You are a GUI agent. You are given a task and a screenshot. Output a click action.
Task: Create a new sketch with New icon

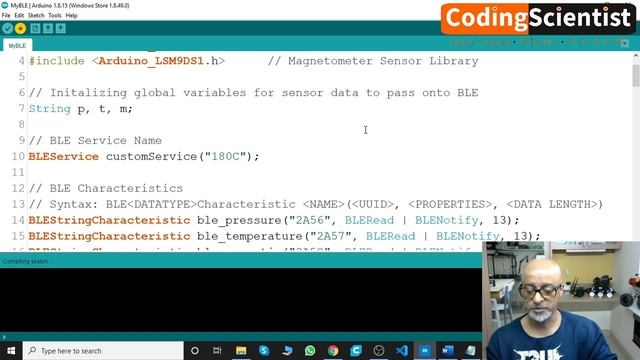coord(35,28)
